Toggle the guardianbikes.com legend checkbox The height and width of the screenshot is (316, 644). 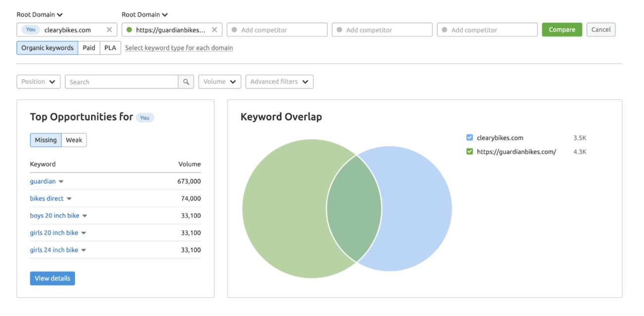click(470, 152)
